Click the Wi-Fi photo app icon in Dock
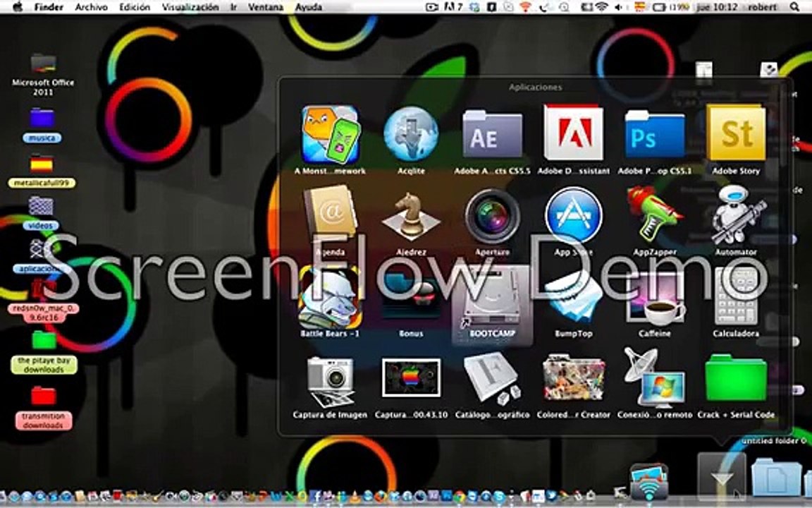The width and height of the screenshot is (812, 508). [649, 482]
